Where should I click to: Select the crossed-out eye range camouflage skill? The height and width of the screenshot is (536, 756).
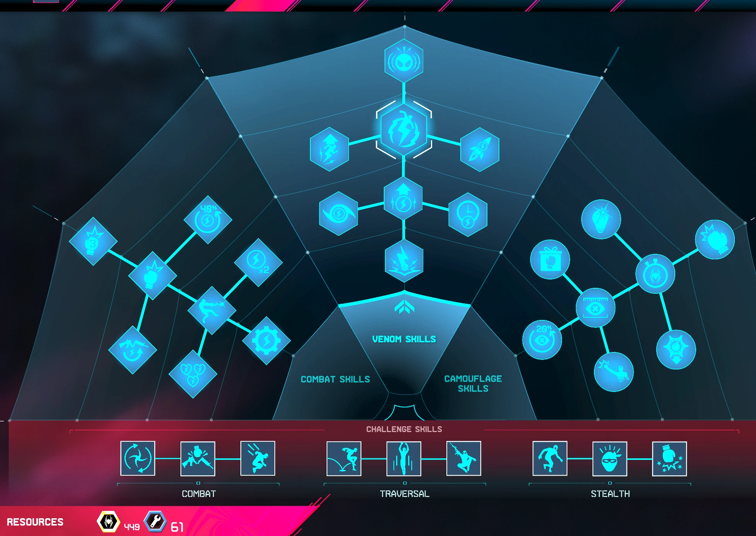596,308
